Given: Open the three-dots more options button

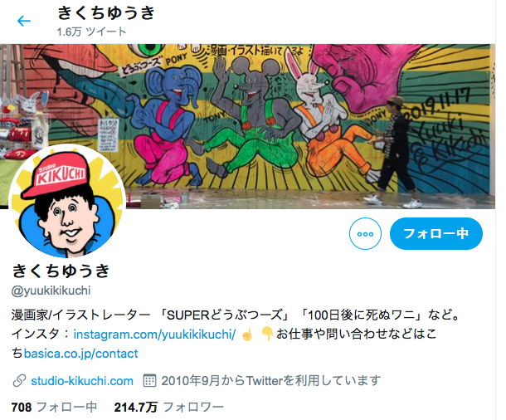Looking at the screenshot, I should (365, 234).
